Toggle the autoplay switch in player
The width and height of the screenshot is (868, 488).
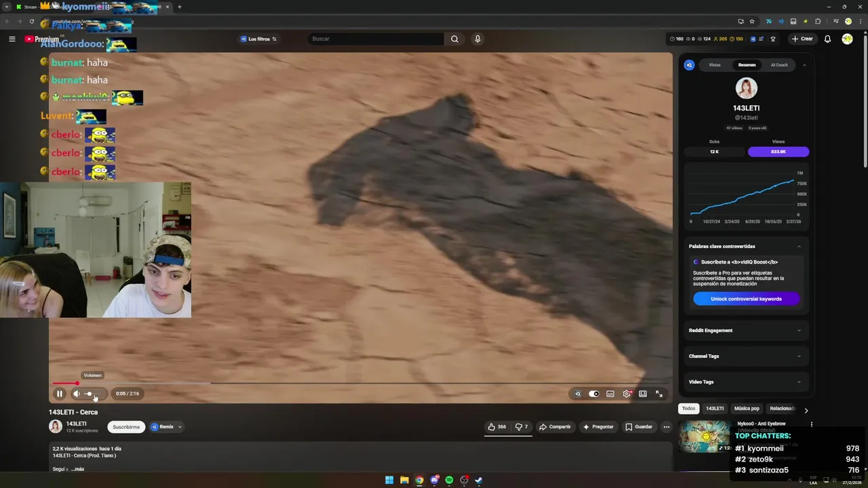coord(594,394)
